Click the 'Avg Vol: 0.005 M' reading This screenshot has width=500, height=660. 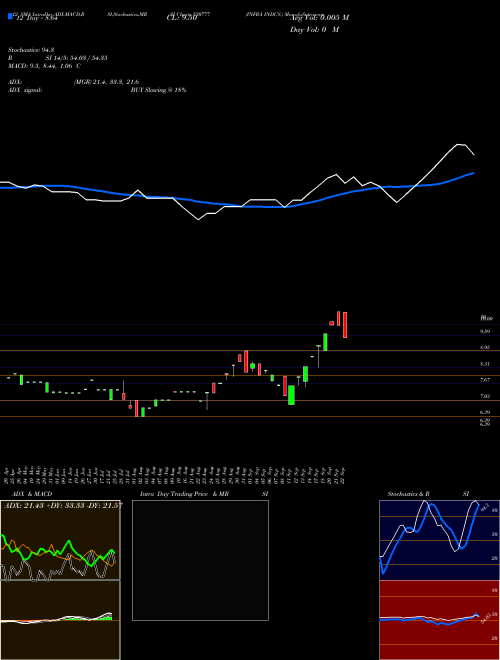click(319, 18)
